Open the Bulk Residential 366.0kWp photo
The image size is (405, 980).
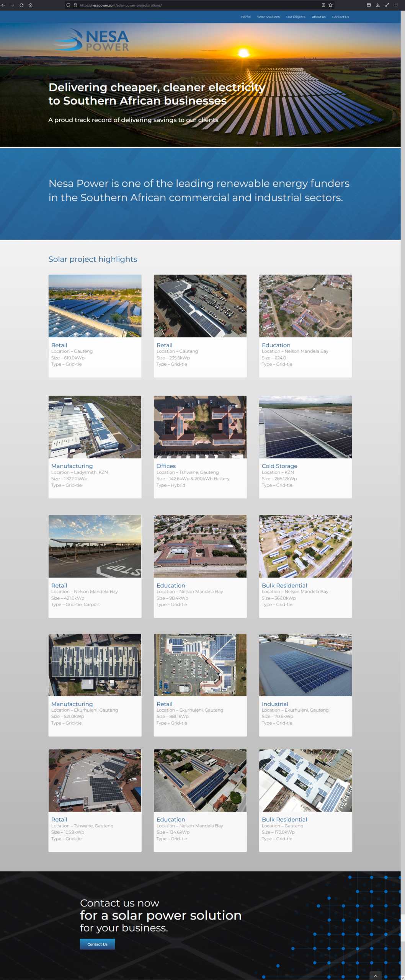click(305, 546)
